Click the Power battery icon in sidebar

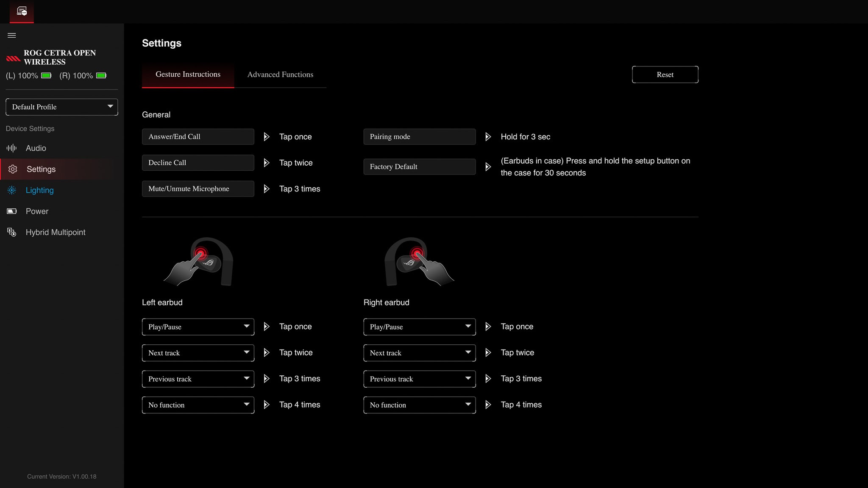[x=12, y=211]
